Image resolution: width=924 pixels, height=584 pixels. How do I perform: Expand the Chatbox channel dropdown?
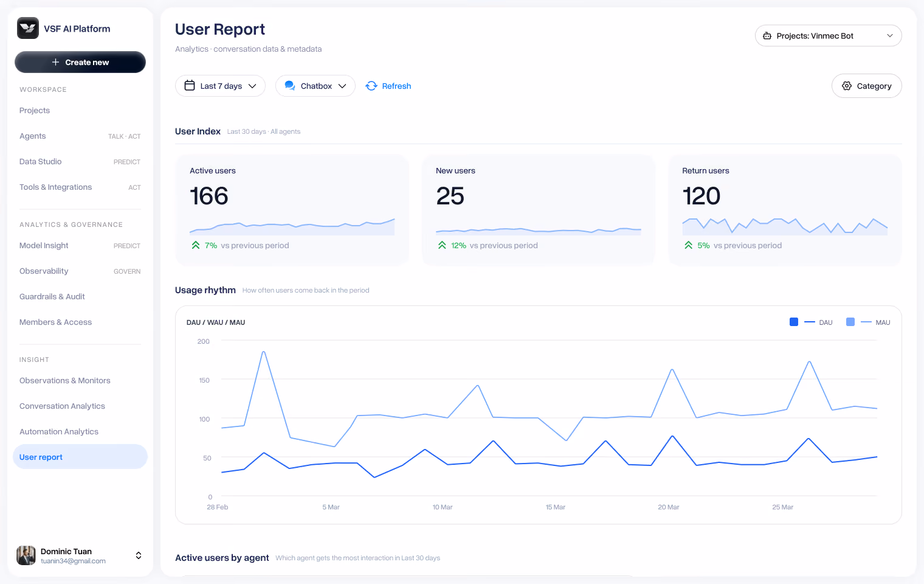(x=315, y=86)
